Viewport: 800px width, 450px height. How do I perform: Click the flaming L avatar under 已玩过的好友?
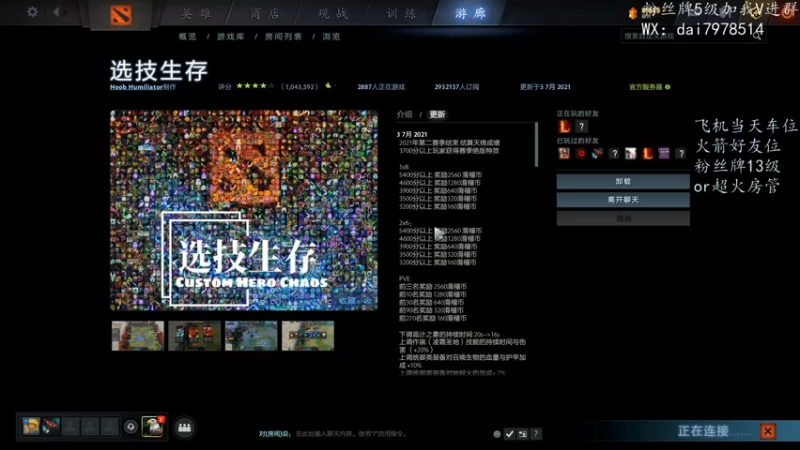(647, 153)
